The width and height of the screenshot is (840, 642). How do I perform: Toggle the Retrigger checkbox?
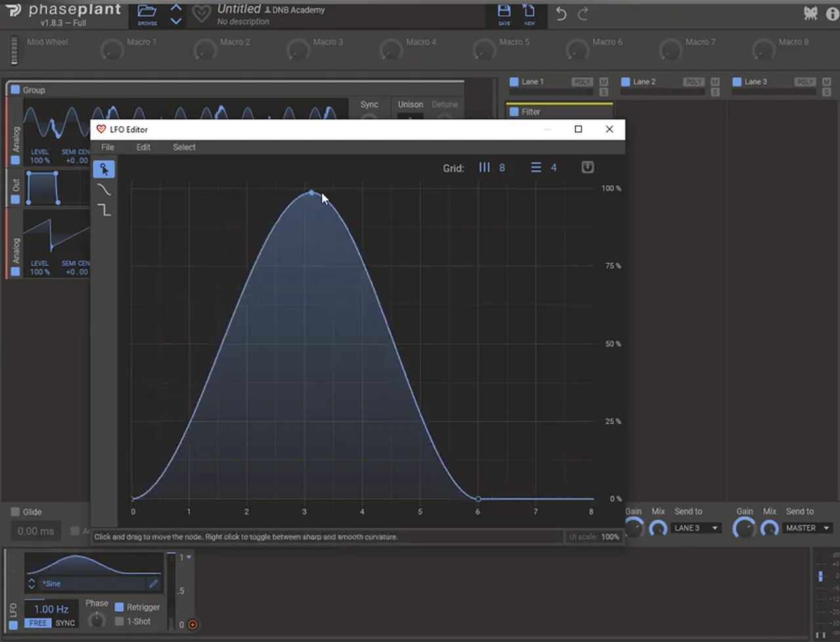[119, 607]
